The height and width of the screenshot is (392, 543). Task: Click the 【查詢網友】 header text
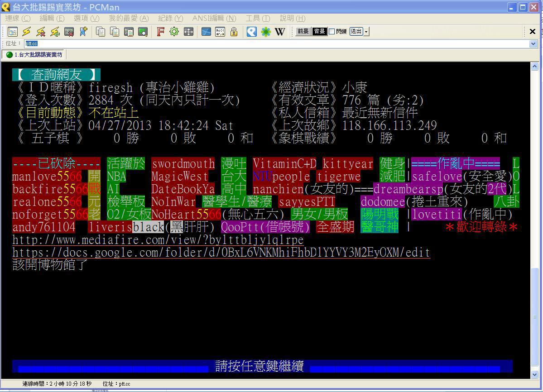(x=57, y=74)
